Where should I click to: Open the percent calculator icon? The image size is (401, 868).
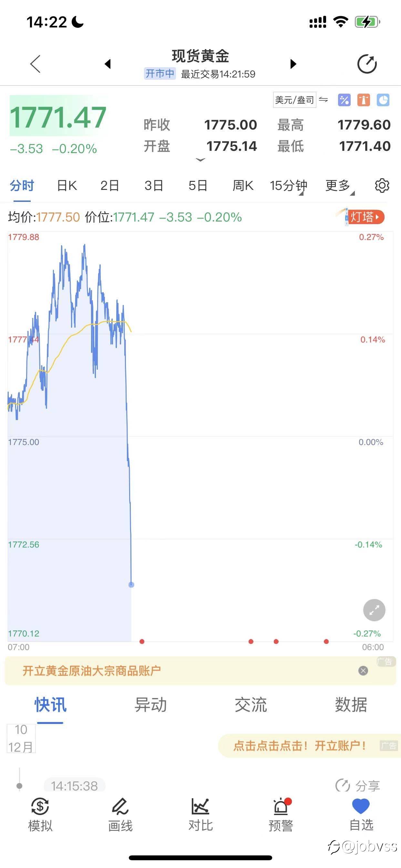click(344, 100)
